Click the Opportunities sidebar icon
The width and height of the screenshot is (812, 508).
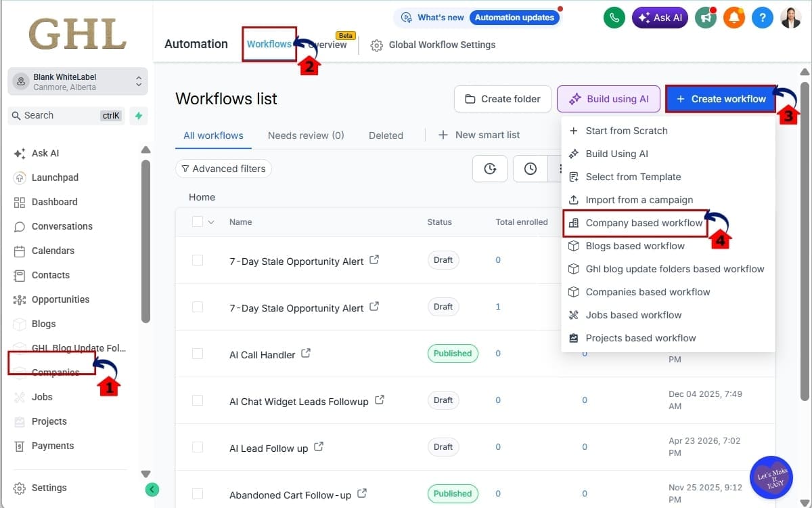20,299
